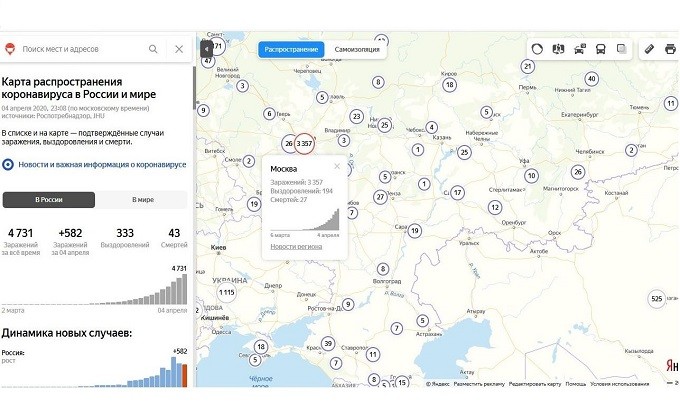Click the parking layer icon

[580, 48]
